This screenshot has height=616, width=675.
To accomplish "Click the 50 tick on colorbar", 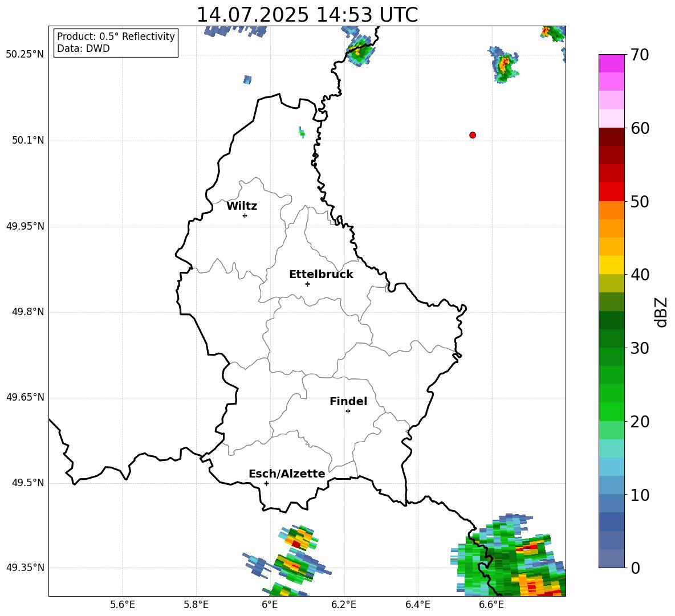I will tap(640, 201).
